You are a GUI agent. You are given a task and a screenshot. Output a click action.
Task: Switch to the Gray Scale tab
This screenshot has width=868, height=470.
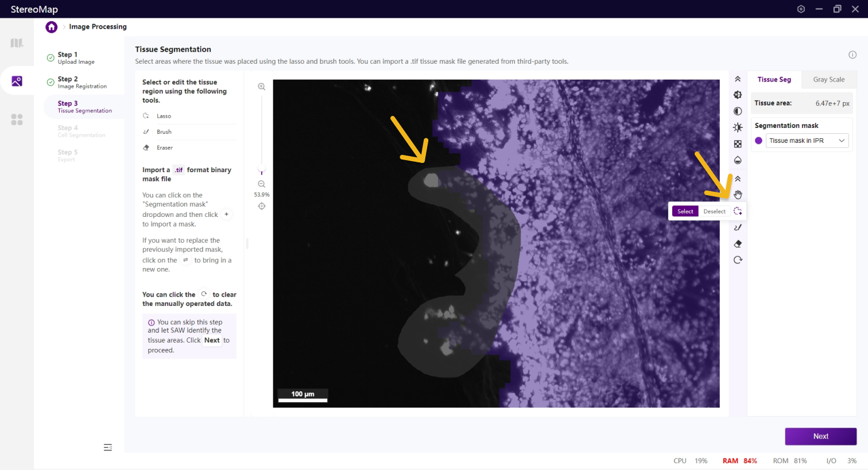(828, 80)
